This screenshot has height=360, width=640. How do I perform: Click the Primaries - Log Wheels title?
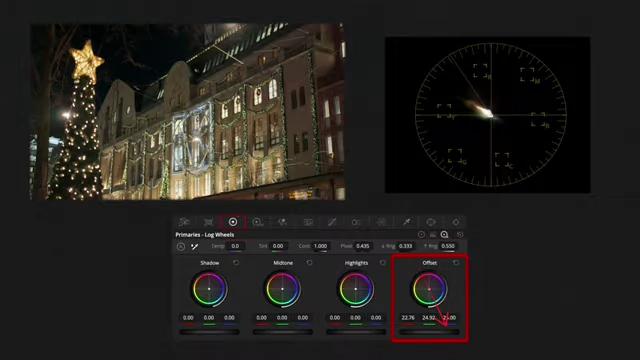(x=204, y=235)
